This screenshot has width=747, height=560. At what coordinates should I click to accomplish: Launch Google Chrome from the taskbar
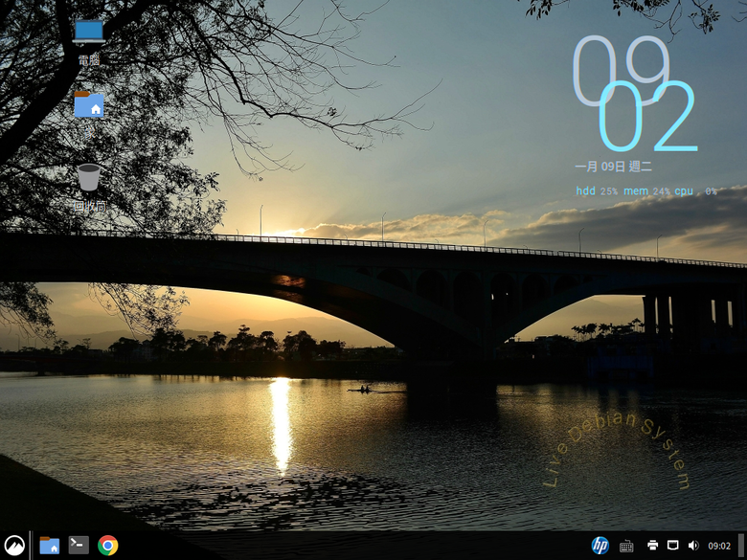[107, 546]
